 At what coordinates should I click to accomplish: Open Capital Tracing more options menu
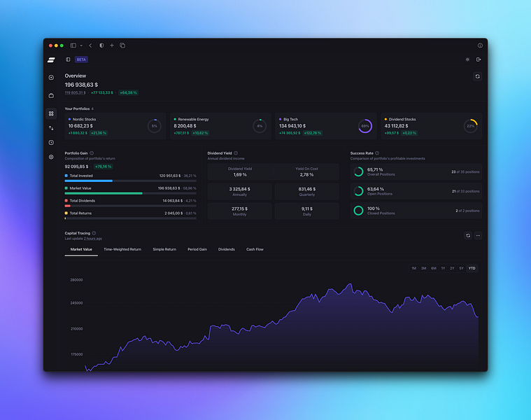[x=478, y=235]
